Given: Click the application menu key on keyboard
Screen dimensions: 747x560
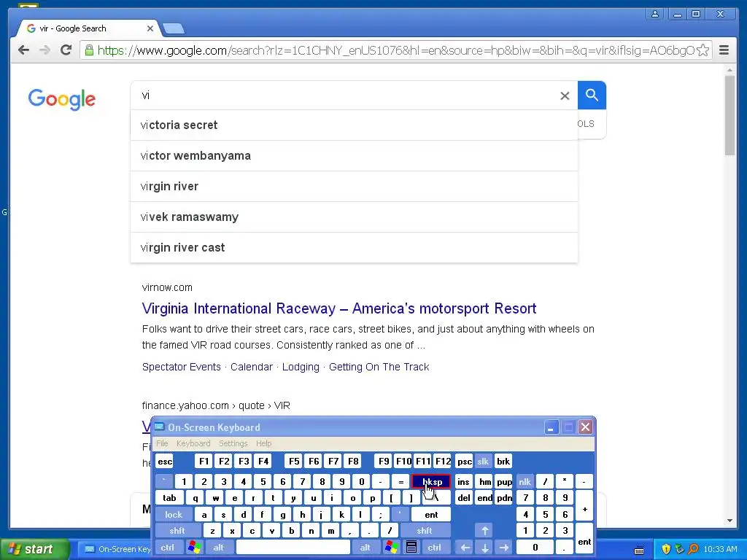Looking at the screenshot, I should click(411, 547).
